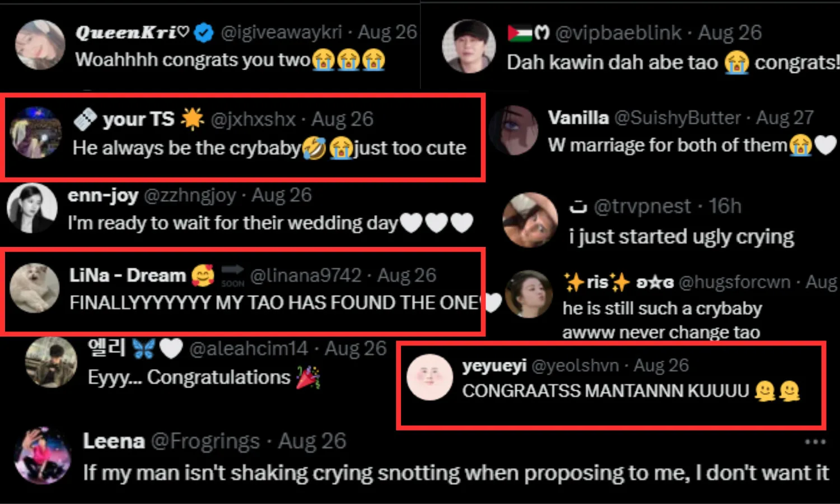Click the avatar of your TS
Screen dimensions: 840x504
tap(37, 133)
